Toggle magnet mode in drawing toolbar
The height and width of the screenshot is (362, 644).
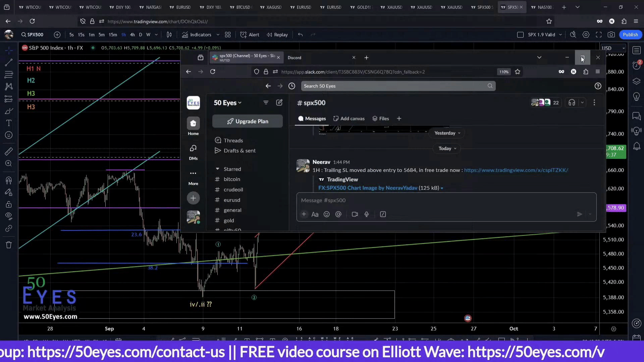point(9,180)
